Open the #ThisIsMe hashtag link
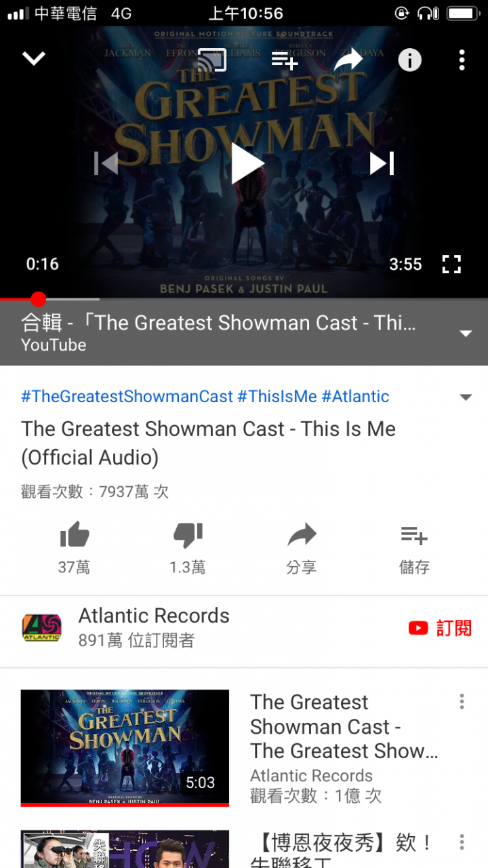Screen dimensions: 488x868 (x=277, y=397)
